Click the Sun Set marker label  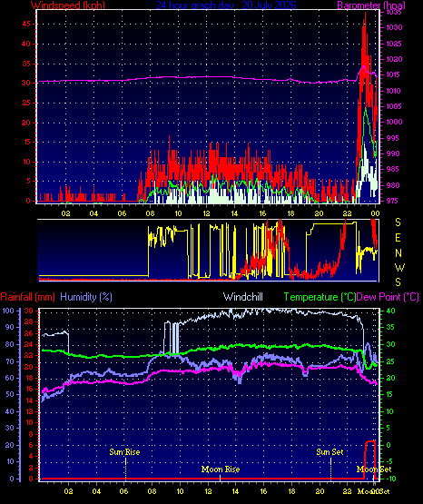pyautogui.click(x=330, y=452)
